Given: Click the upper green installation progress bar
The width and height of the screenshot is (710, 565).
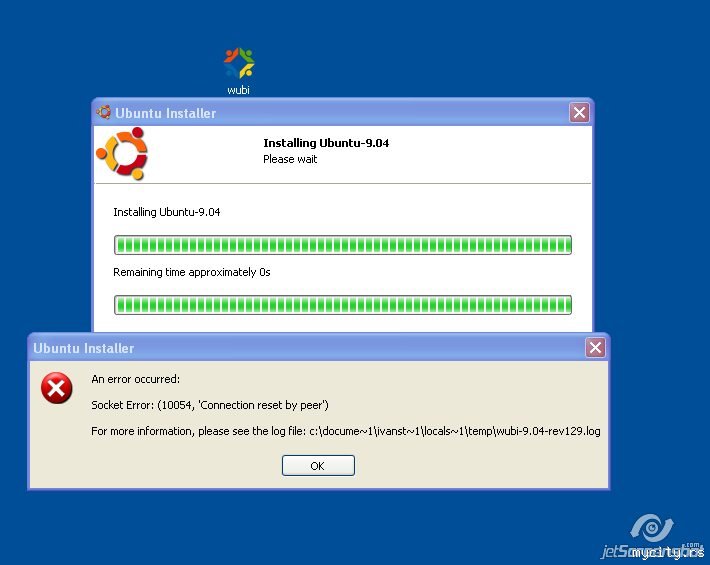Looking at the screenshot, I should tap(342, 245).
